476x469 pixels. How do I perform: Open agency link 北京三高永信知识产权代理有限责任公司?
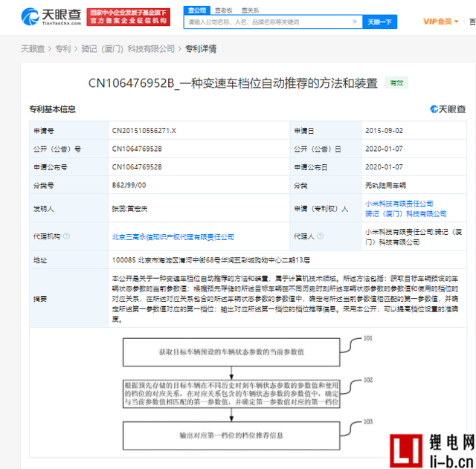[x=173, y=237]
